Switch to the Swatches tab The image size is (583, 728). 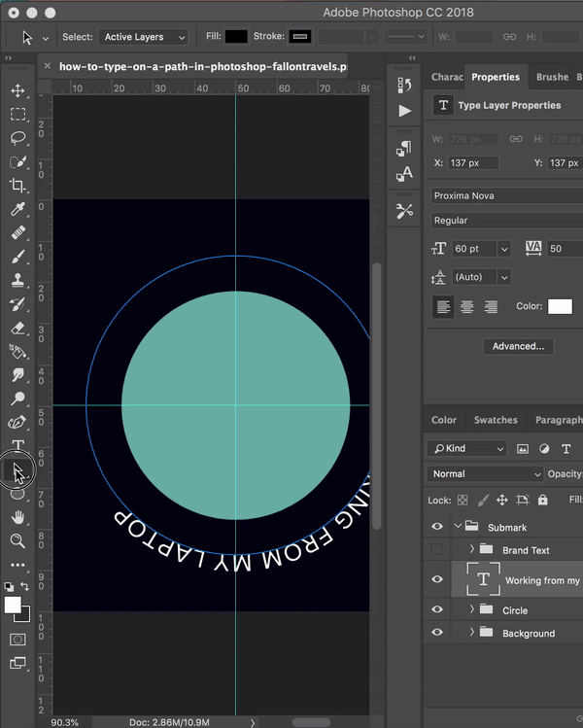[x=496, y=420]
